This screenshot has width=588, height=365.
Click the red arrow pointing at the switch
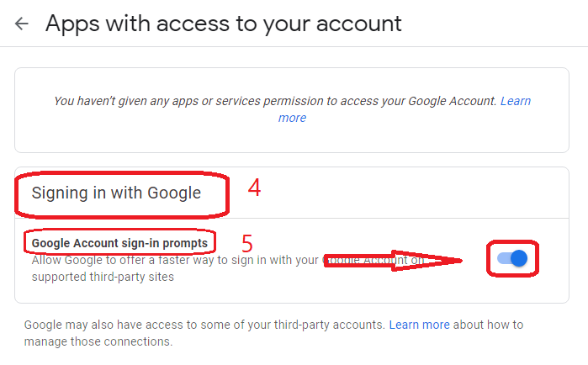394,259
